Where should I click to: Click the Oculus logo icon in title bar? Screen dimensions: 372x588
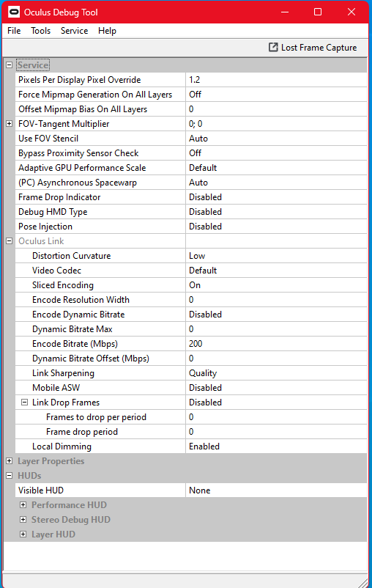tap(14, 12)
